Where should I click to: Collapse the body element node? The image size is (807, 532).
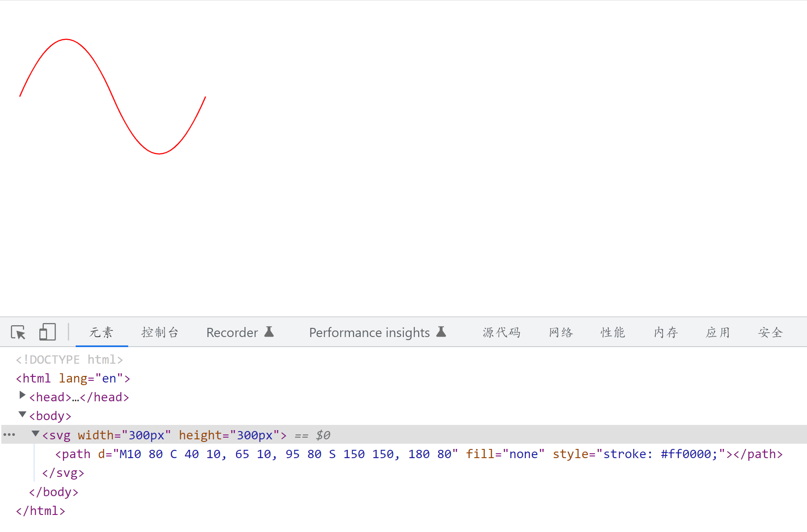(x=22, y=414)
